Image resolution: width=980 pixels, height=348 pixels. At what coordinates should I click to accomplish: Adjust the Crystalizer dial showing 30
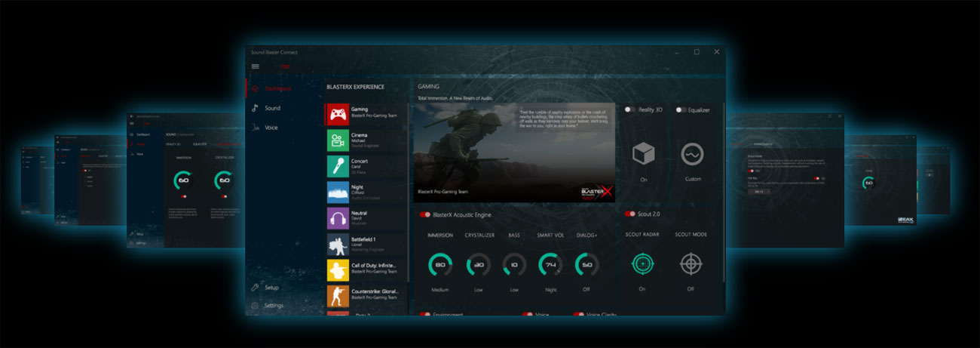pyautogui.click(x=478, y=264)
